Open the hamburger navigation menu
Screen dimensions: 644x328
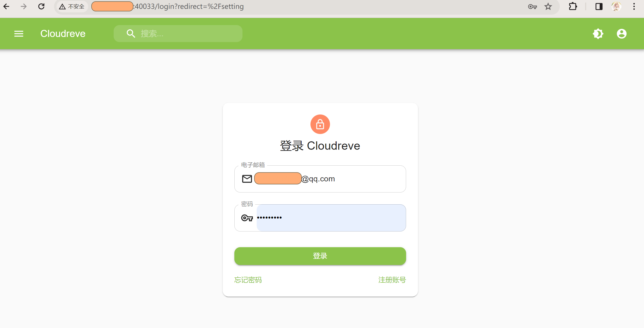click(x=19, y=34)
